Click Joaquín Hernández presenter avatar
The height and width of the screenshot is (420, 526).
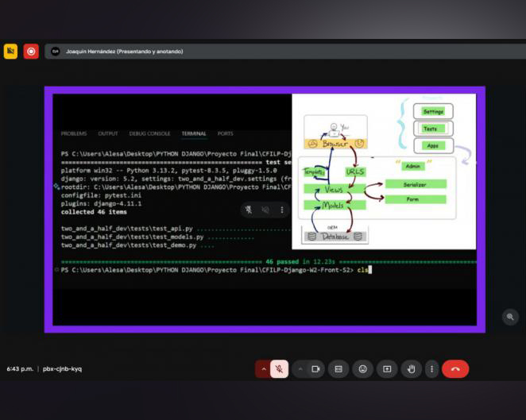[x=55, y=51]
